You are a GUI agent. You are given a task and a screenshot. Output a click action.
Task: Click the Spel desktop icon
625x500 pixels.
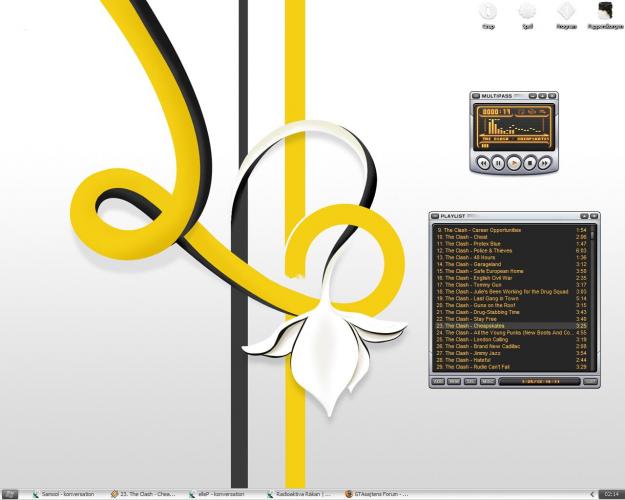point(527,15)
